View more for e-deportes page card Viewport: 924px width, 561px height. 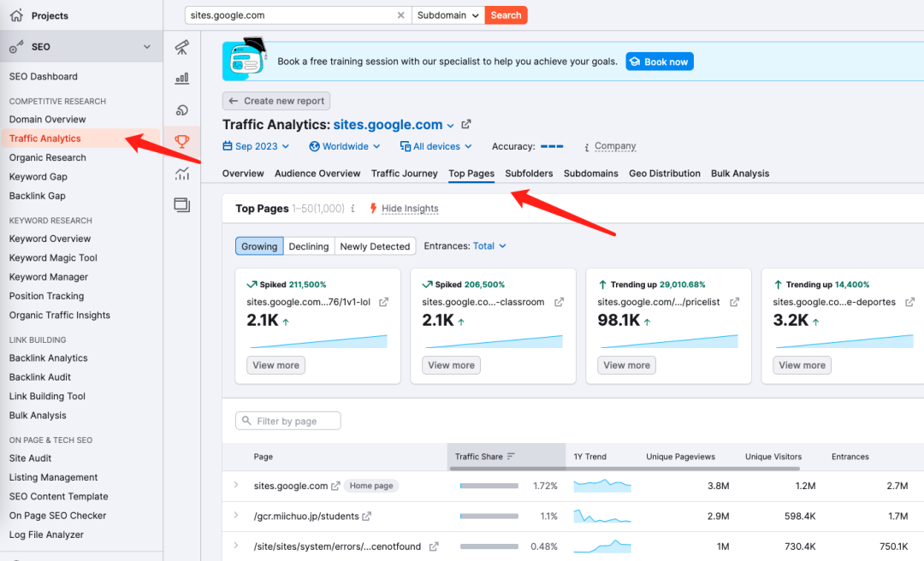802,365
